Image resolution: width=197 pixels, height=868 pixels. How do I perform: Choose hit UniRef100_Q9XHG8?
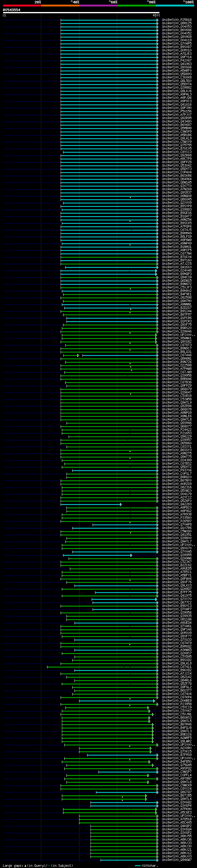(177, 37)
